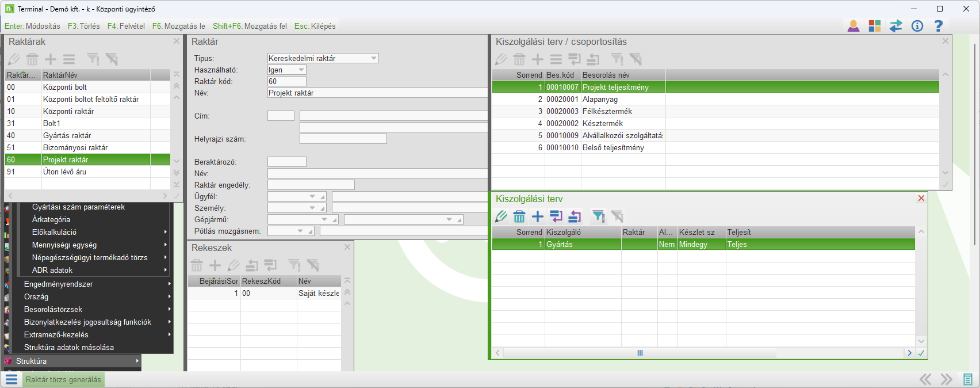The image size is (980, 388).
Task: Click the Esc: Kilépés button
Action: tap(315, 26)
